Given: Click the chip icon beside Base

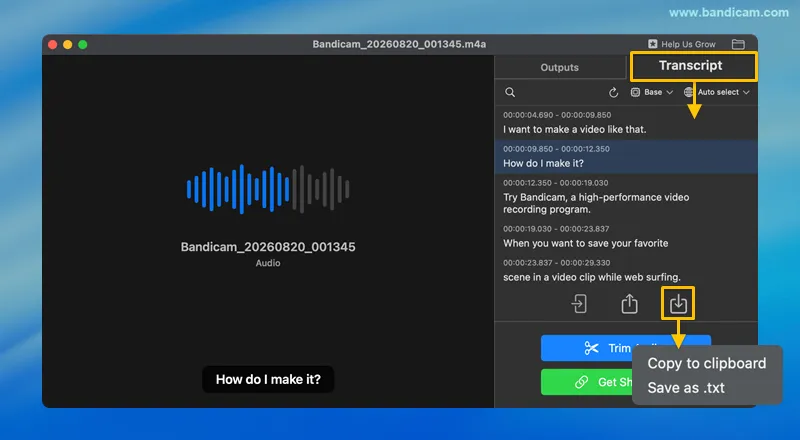Looking at the screenshot, I should (635, 92).
